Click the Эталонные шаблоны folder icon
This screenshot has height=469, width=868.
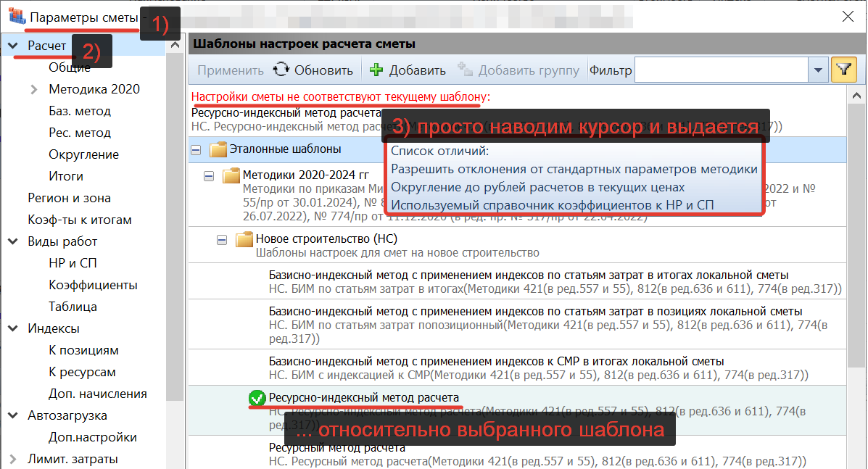click(x=218, y=149)
